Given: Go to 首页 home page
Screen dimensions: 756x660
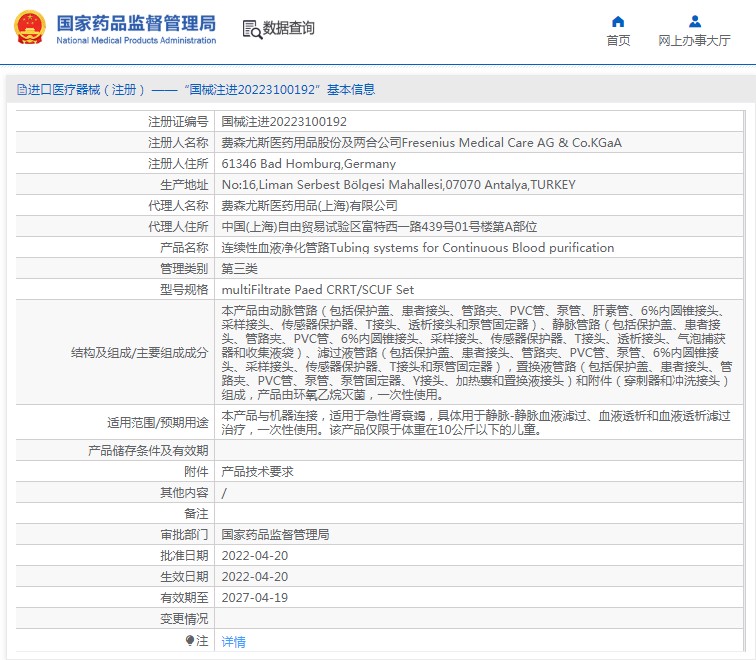Looking at the screenshot, I should point(618,40).
